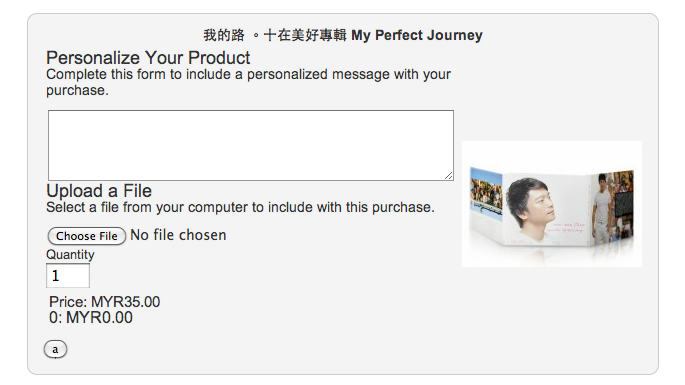
Task: Click the small "a" submit button
Action: [55, 349]
